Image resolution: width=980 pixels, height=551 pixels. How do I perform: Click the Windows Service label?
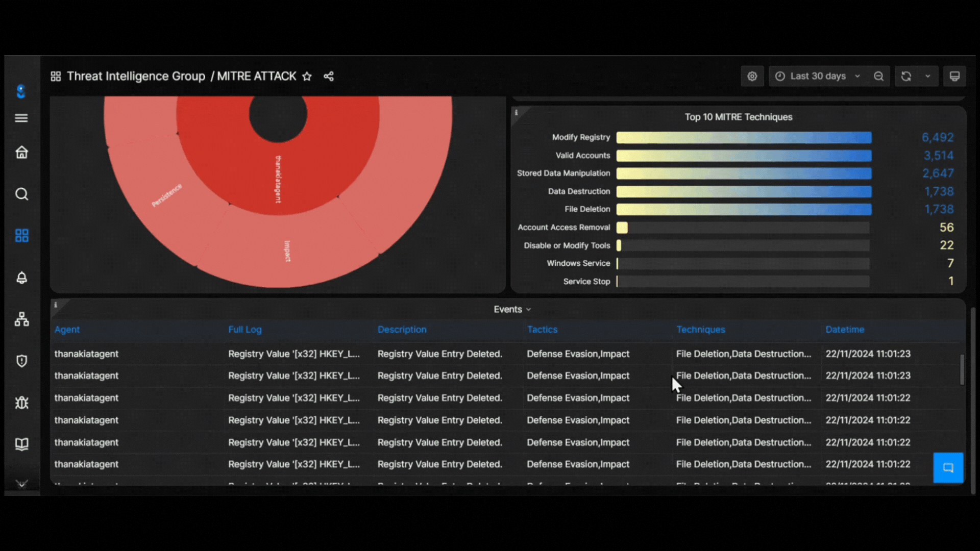pos(578,263)
